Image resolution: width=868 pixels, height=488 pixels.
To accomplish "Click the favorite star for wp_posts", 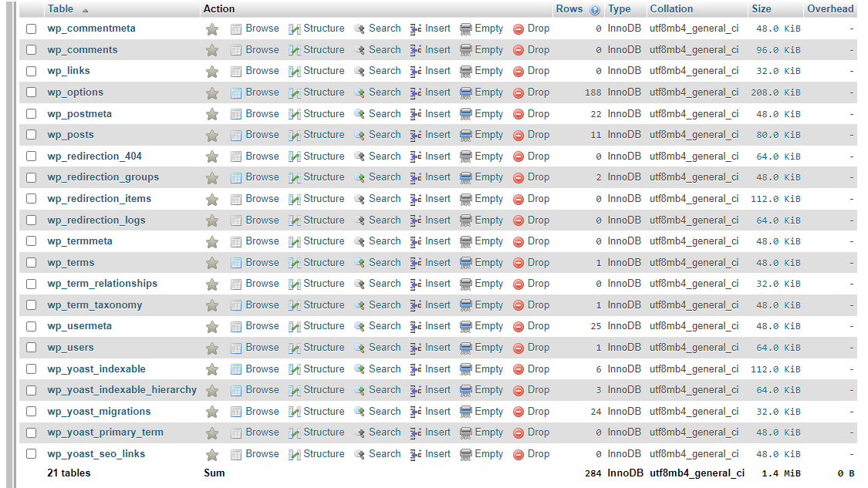I will [x=212, y=136].
